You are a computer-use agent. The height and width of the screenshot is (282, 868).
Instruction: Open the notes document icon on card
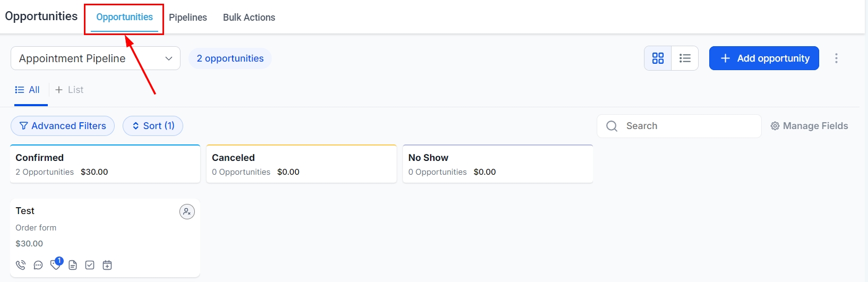point(73,265)
